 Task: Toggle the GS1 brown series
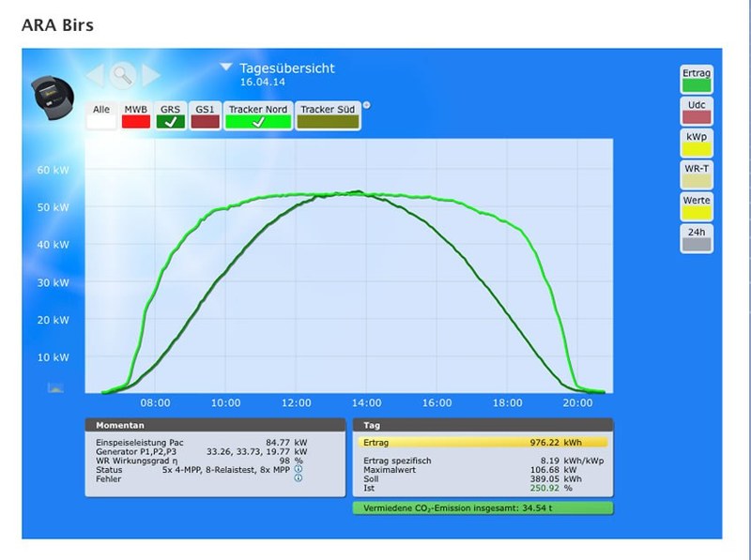coord(205,115)
